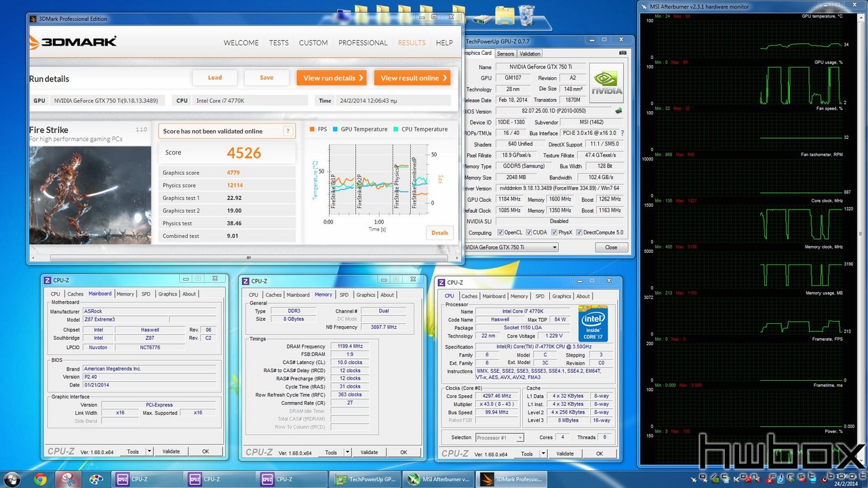The height and width of the screenshot is (488, 868).
Task: Click the title icon of CPU-Z Memory window
Action: tap(245, 281)
